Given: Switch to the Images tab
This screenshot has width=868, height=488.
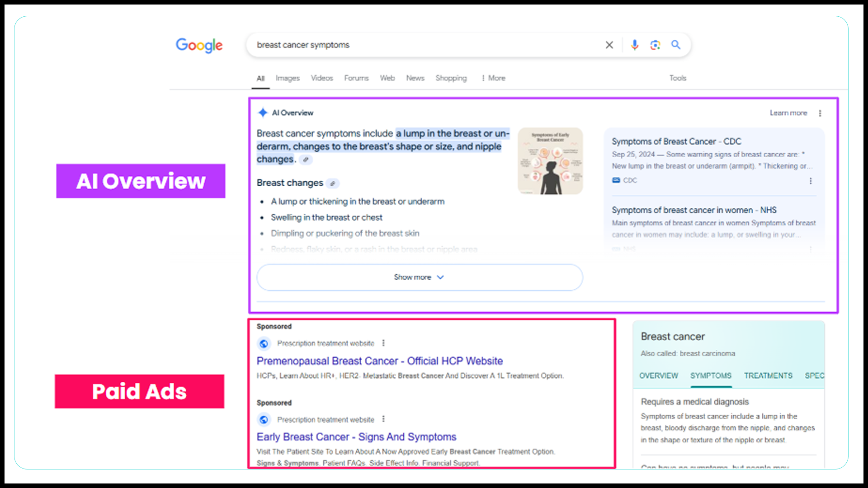Looking at the screenshot, I should click(x=288, y=78).
